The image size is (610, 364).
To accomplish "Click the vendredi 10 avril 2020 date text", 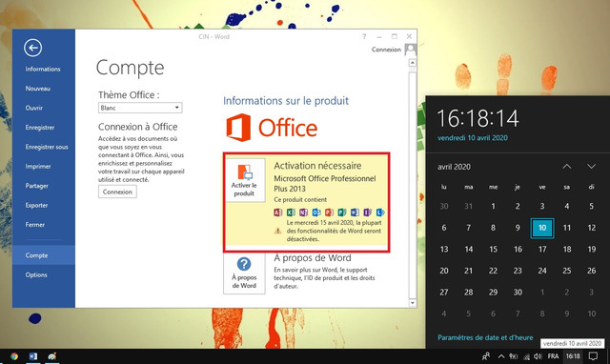I will pyautogui.click(x=473, y=137).
